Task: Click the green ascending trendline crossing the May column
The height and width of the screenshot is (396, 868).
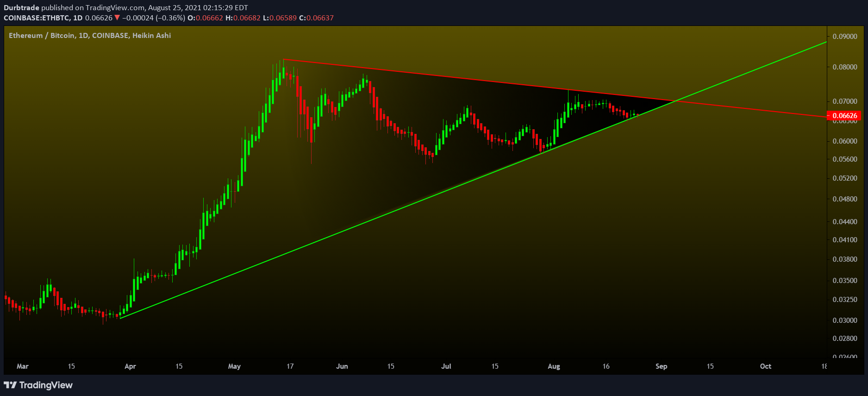Action: point(234,275)
